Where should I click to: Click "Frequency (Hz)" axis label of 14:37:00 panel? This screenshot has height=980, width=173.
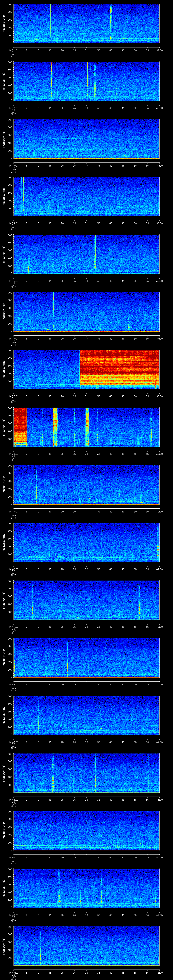(4, 369)
